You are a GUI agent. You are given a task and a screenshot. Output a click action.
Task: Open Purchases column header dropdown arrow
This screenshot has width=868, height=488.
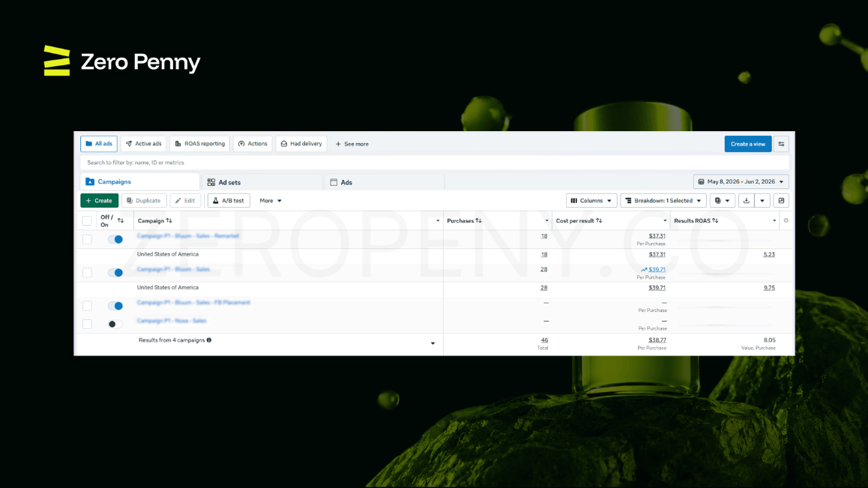pyautogui.click(x=546, y=221)
